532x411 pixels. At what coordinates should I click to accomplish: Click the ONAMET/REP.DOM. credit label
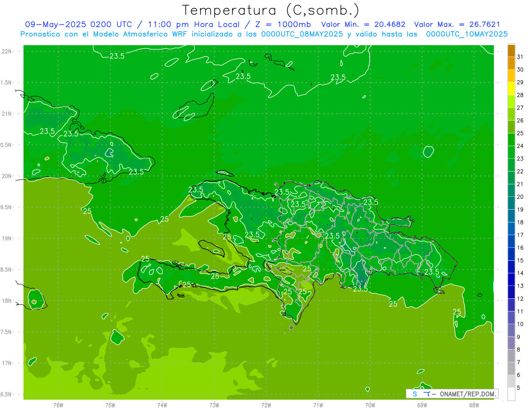467,394
